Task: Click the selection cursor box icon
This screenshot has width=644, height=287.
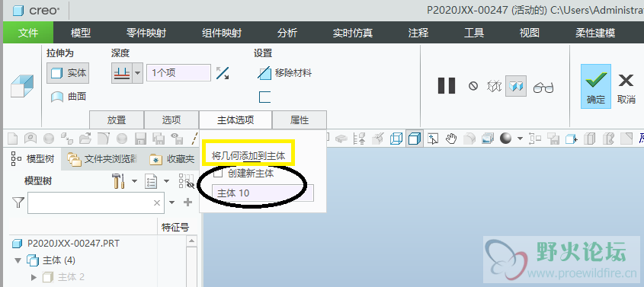Action: 432,139
